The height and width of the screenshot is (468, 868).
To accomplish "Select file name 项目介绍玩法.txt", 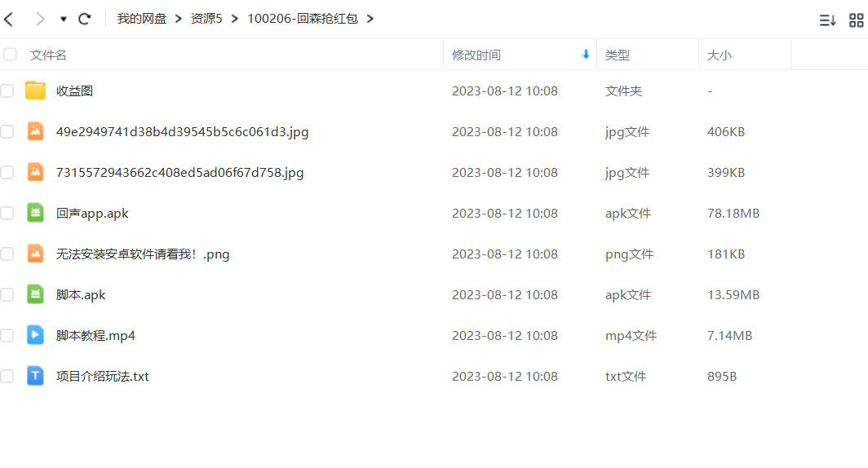I will [x=103, y=377].
